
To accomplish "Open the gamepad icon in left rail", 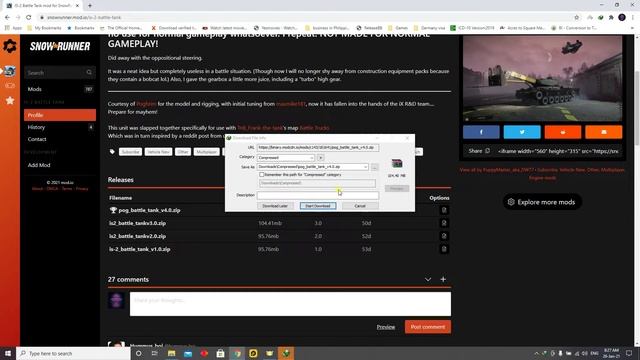I will coord(10,86).
